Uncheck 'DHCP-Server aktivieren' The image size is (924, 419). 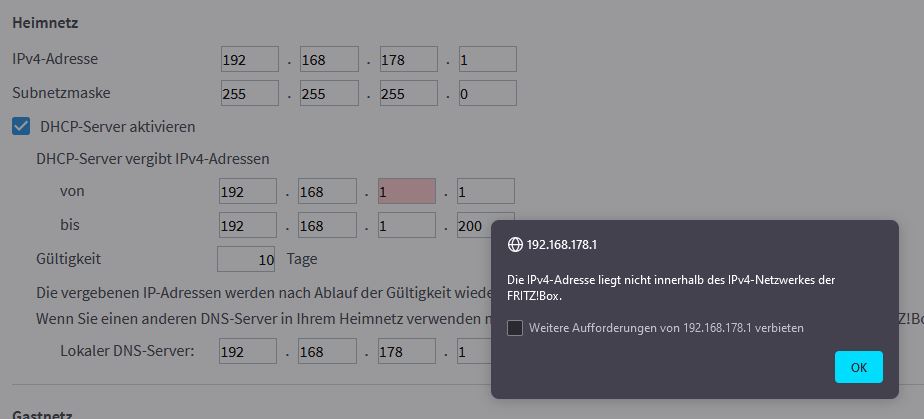pyautogui.click(x=21, y=126)
